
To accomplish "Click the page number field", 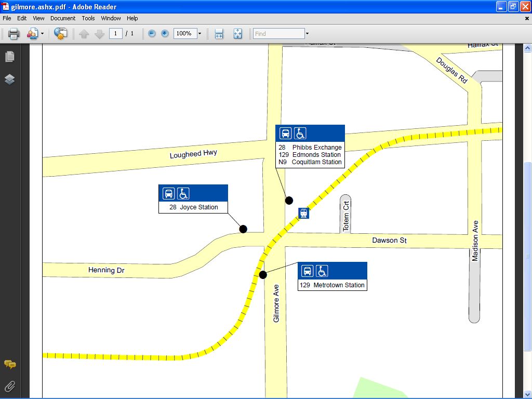I will click(116, 34).
